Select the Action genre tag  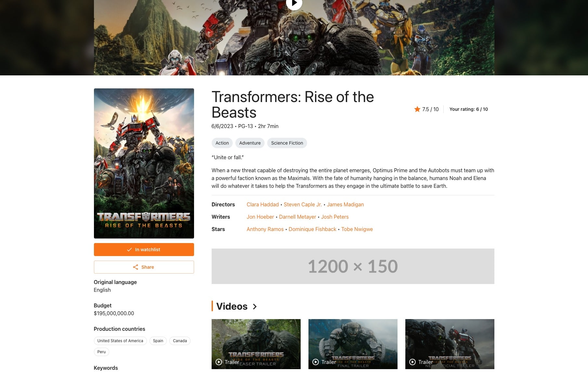pos(222,143)
